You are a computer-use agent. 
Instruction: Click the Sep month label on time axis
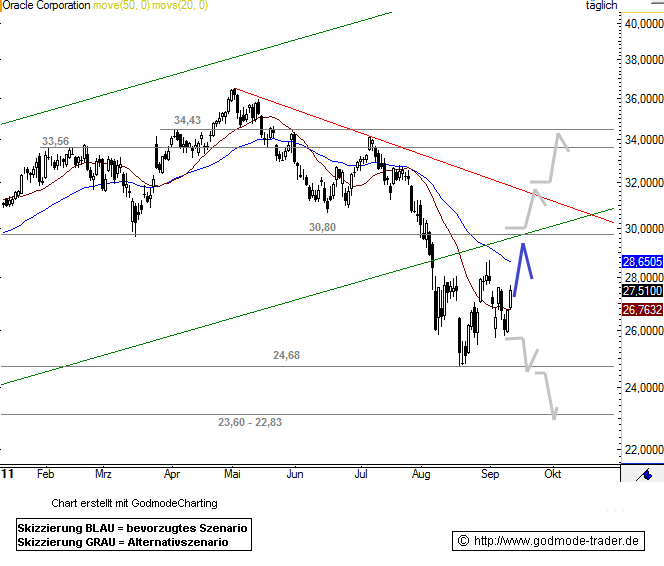coord(490,474)
